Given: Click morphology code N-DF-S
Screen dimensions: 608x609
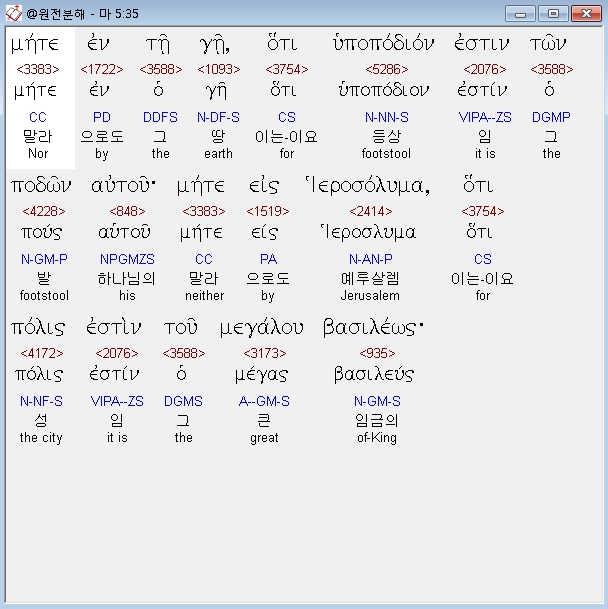Looking at the screenshot, I should coord(218,117).
